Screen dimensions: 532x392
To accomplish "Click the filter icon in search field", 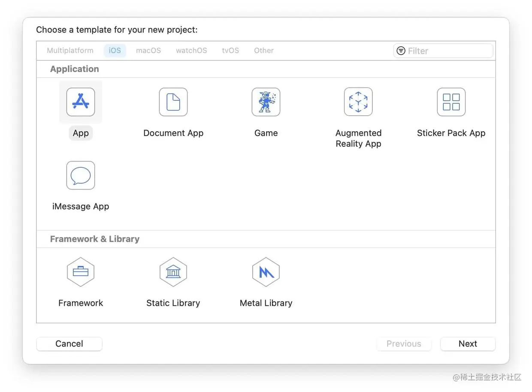I will tap(401, 51).
